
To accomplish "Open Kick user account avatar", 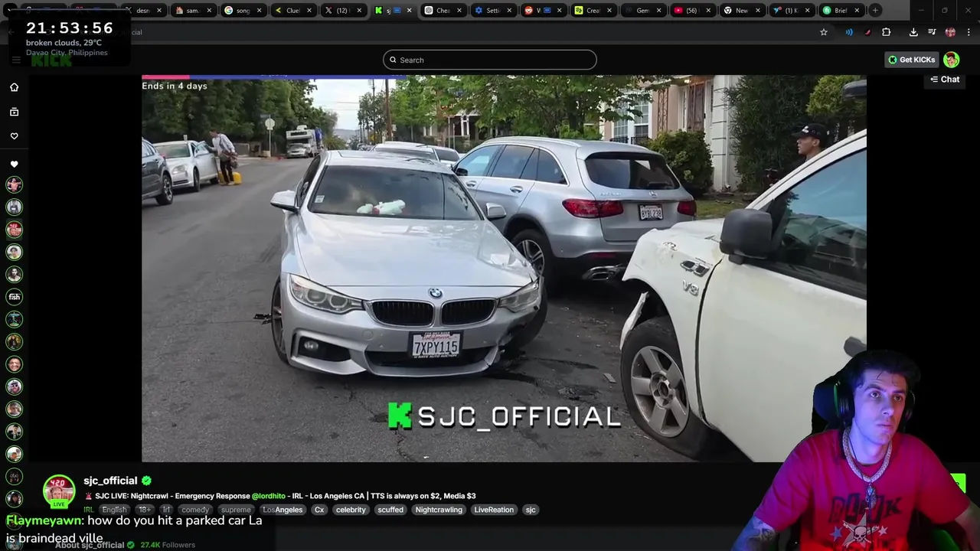I will (x=951, y=60).
